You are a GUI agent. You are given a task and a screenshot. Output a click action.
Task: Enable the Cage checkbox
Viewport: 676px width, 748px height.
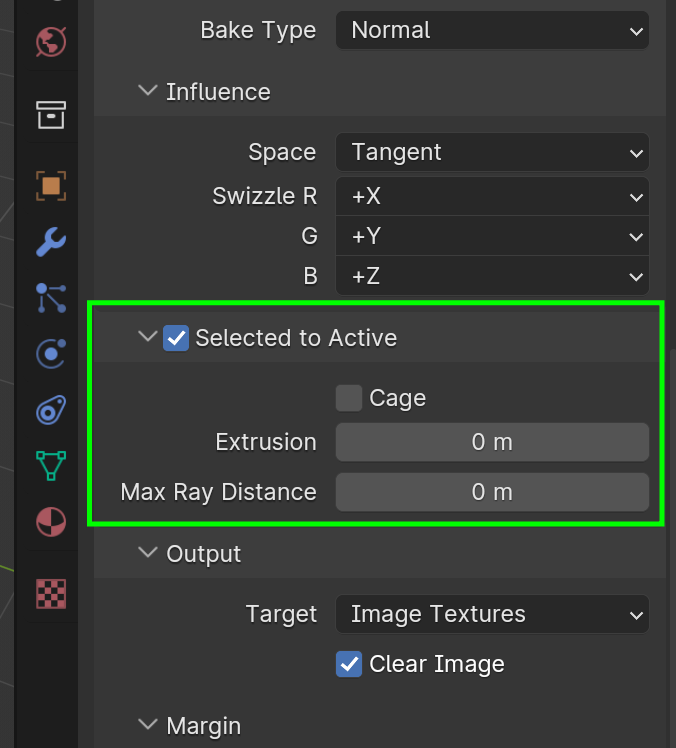[349, 398]
